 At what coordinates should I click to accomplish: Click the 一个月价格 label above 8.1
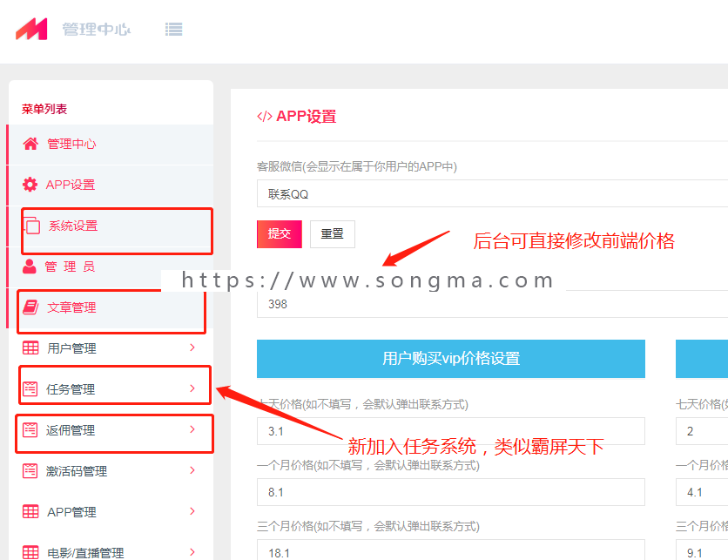tap(368, 465)
